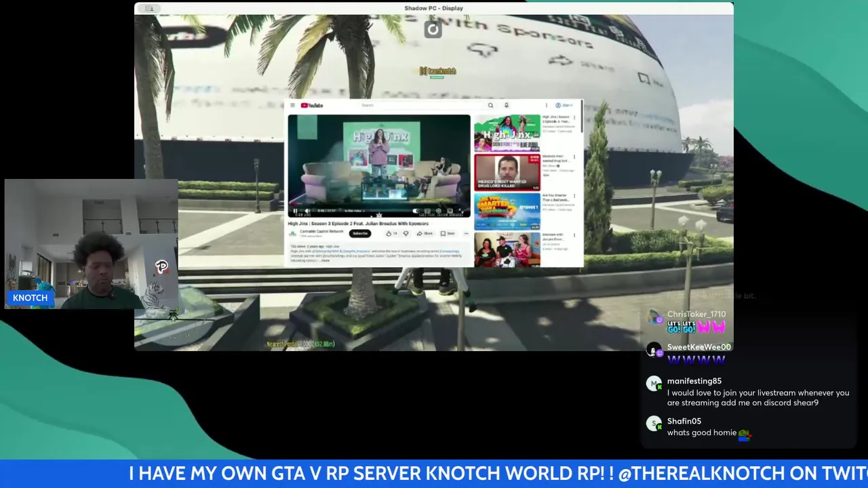Open options menu for 'Interview with' video
The image size is (868, 488).
click(x=574, y=235)
